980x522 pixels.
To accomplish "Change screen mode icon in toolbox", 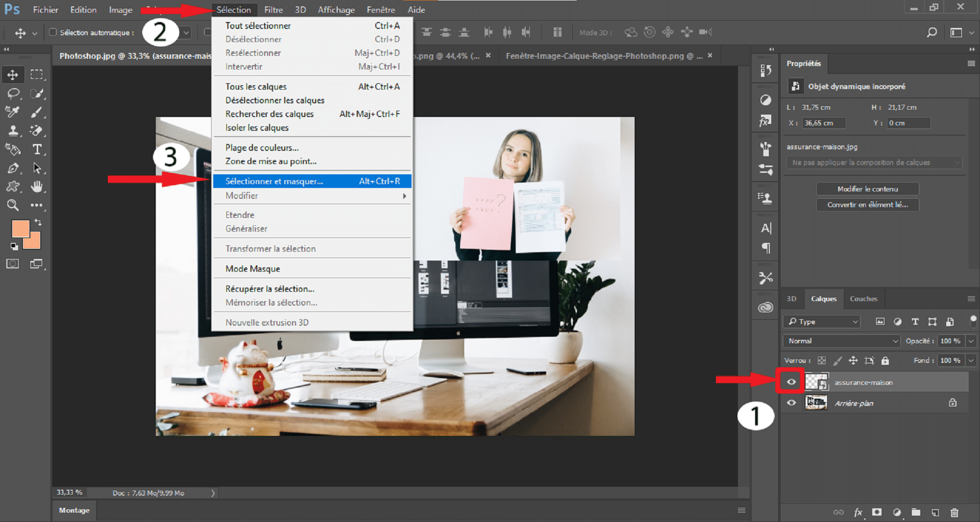I will coord(37,264).
